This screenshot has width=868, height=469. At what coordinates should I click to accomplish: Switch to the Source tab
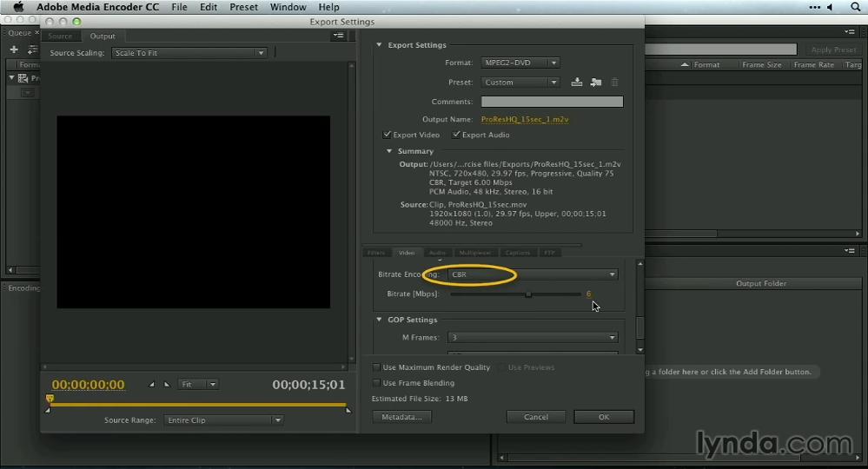[61, 36]
